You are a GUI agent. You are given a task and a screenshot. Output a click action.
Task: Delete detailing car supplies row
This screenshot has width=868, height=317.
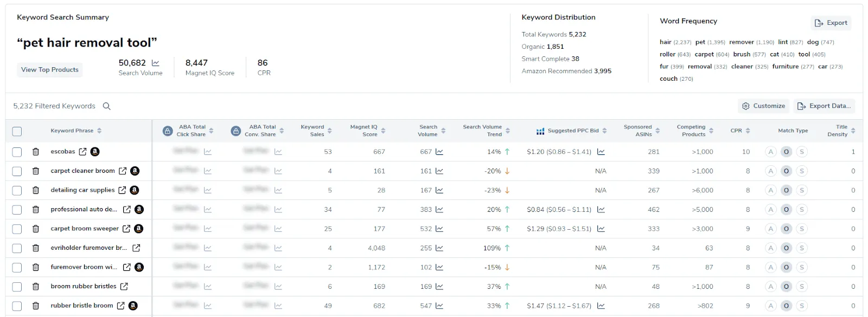(36, 190)
